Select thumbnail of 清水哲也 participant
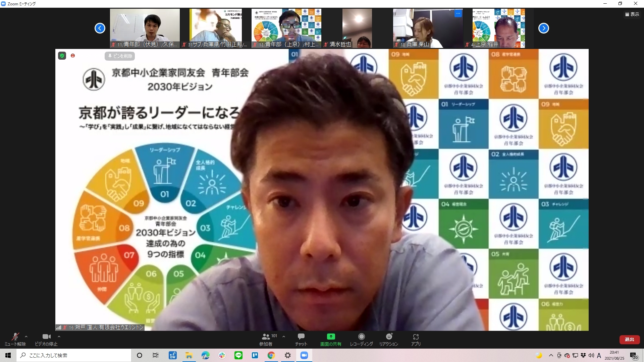 coord(357,28)
